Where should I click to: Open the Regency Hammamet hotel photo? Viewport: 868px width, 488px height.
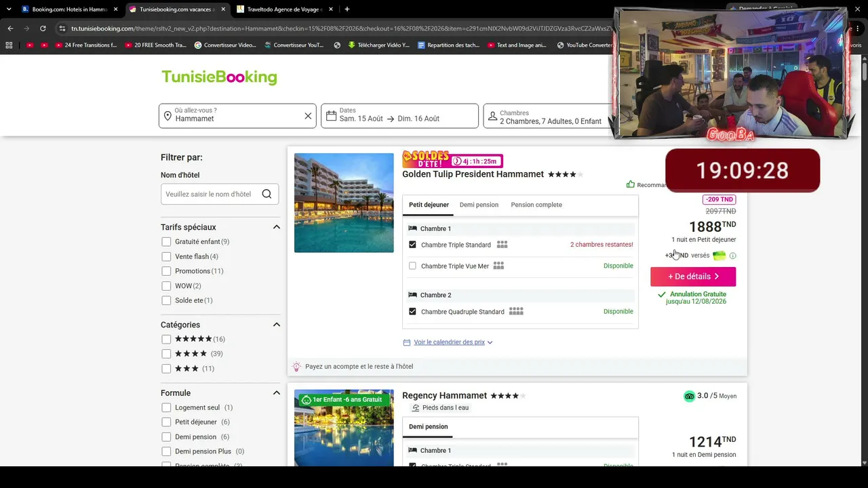[x=344, y=428]
